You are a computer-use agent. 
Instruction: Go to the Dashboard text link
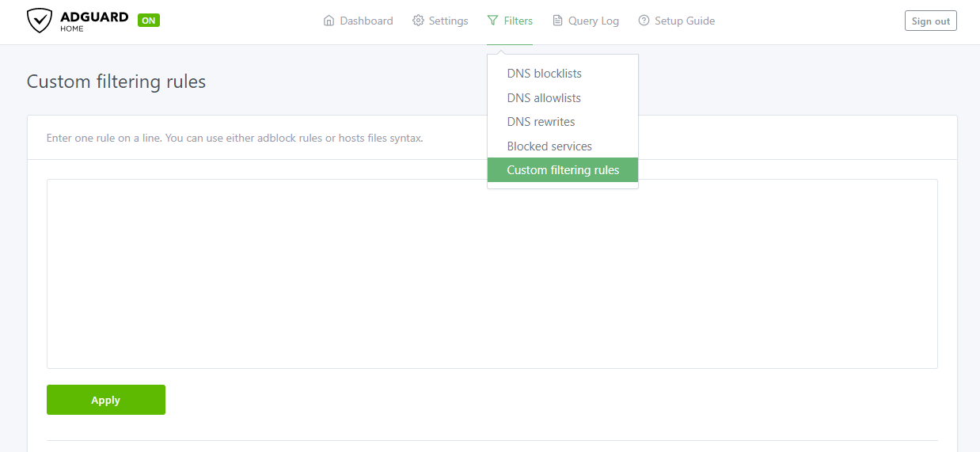pyautogui.click(x=366, y=21)
